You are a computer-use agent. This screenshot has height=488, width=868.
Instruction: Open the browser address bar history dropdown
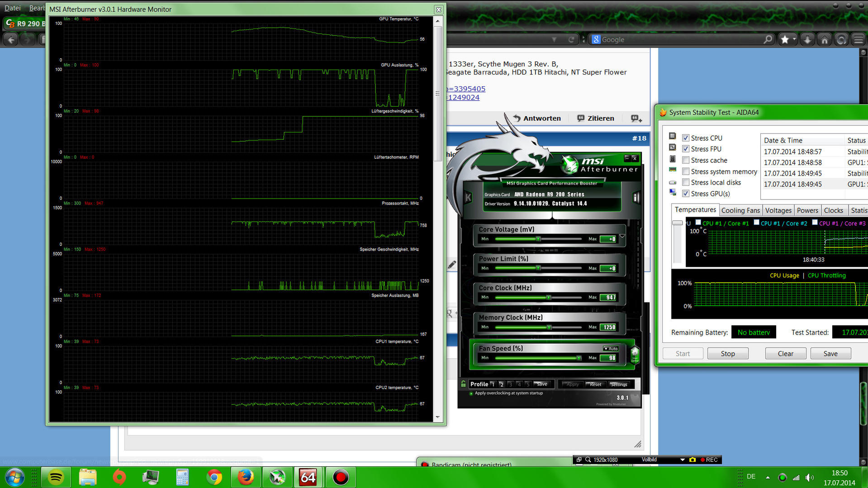point(554,40)
